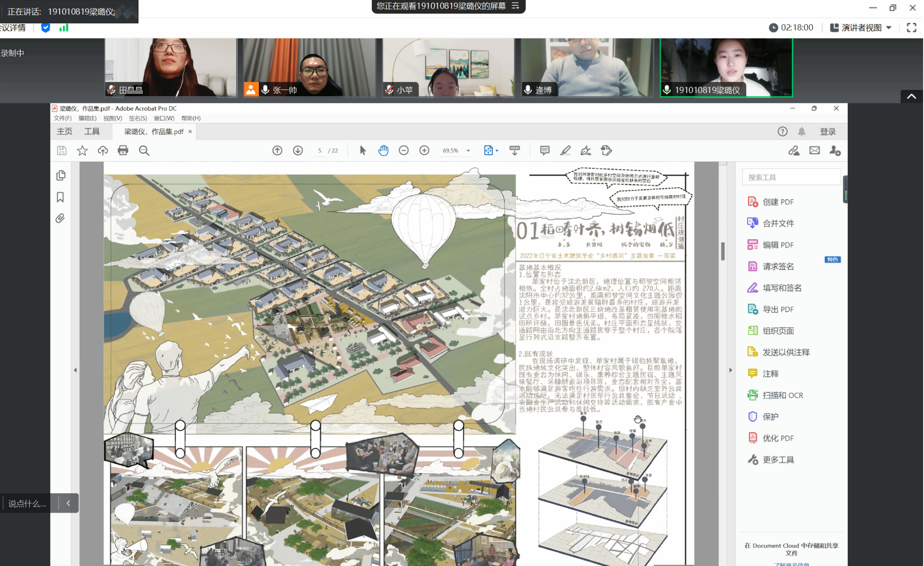This screenshot has height=566, width=924.
Task: Click the Print document icon
Action: click(123, 151)
